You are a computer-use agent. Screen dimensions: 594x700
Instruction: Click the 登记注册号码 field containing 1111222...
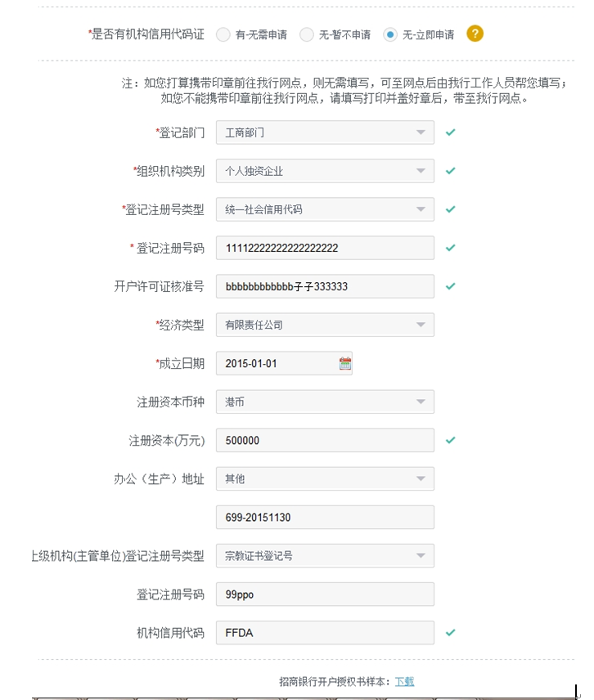pos(325,248)
